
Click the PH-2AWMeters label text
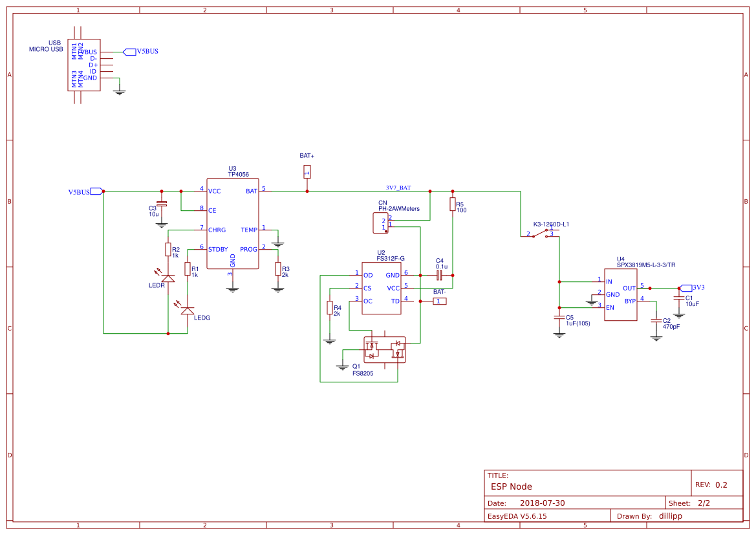[x=399, y=209]
